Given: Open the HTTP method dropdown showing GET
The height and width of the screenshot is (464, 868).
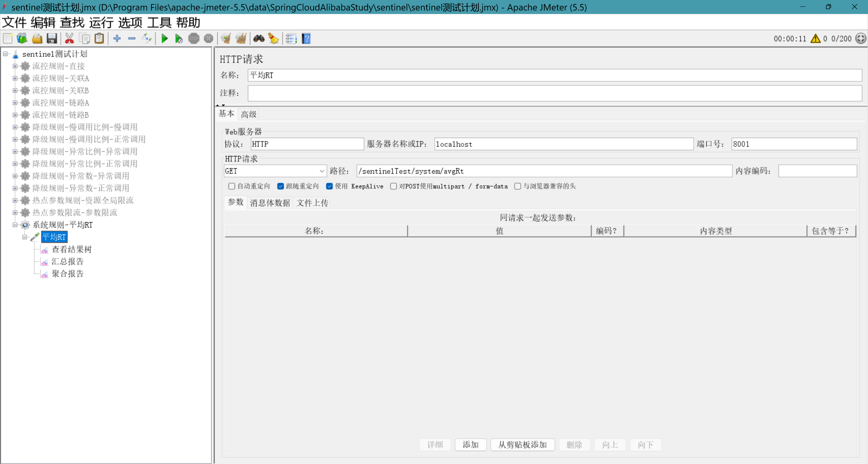Looking at the screenshot, I should tap(321, 171).
